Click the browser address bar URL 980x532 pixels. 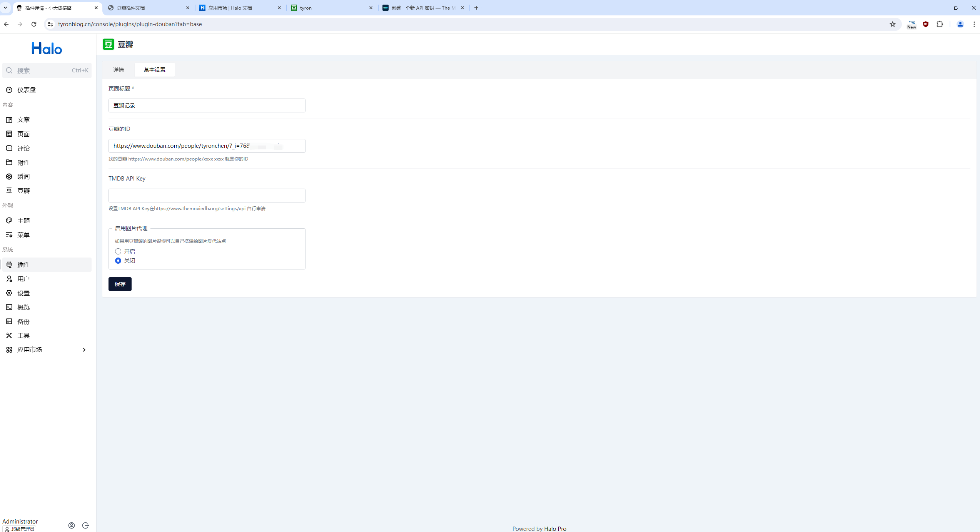pyautogui.click(x=130, y=24)
